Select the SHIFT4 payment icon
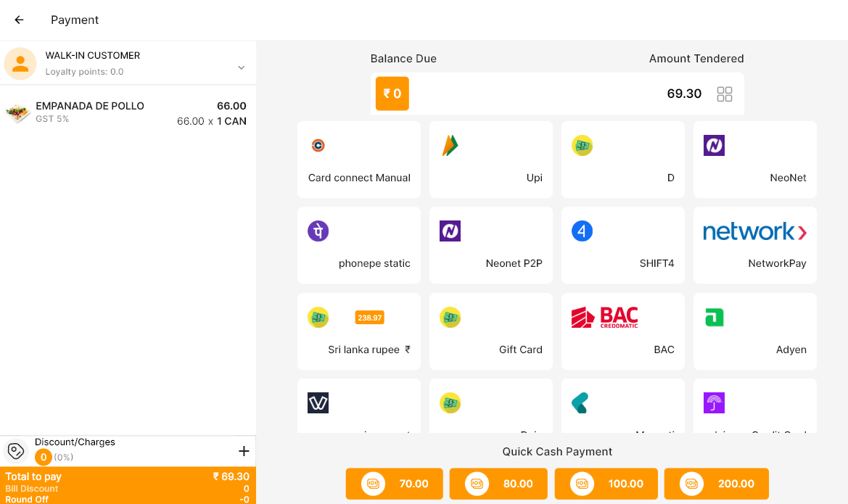This screenshot has height=504, width=848. (x=582, y=231)
